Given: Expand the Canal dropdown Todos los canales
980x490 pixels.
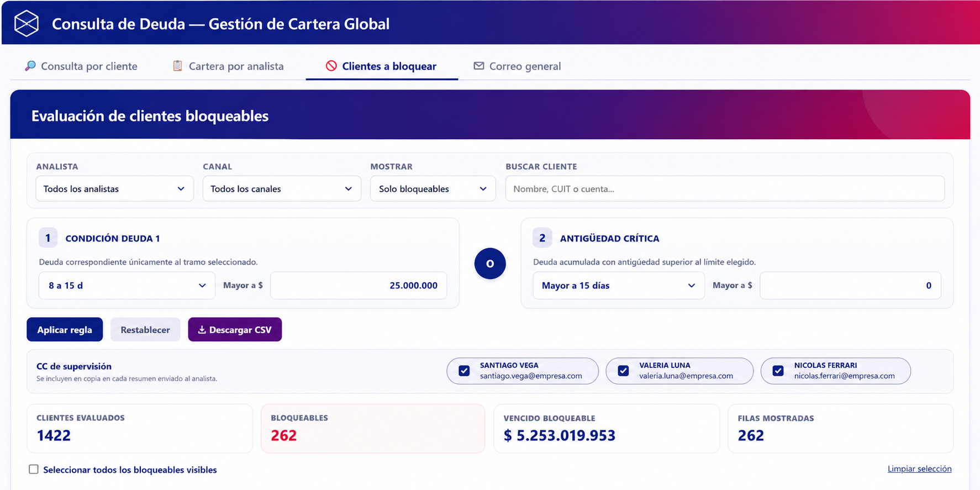Looking at the screenshot, I should point(282,189).
